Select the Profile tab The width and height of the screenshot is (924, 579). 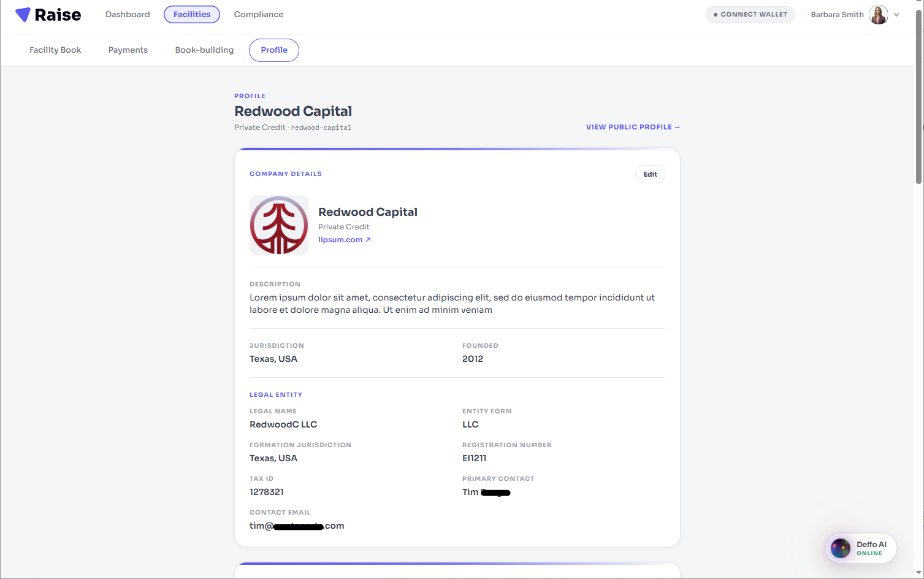[x=274, y=50]
